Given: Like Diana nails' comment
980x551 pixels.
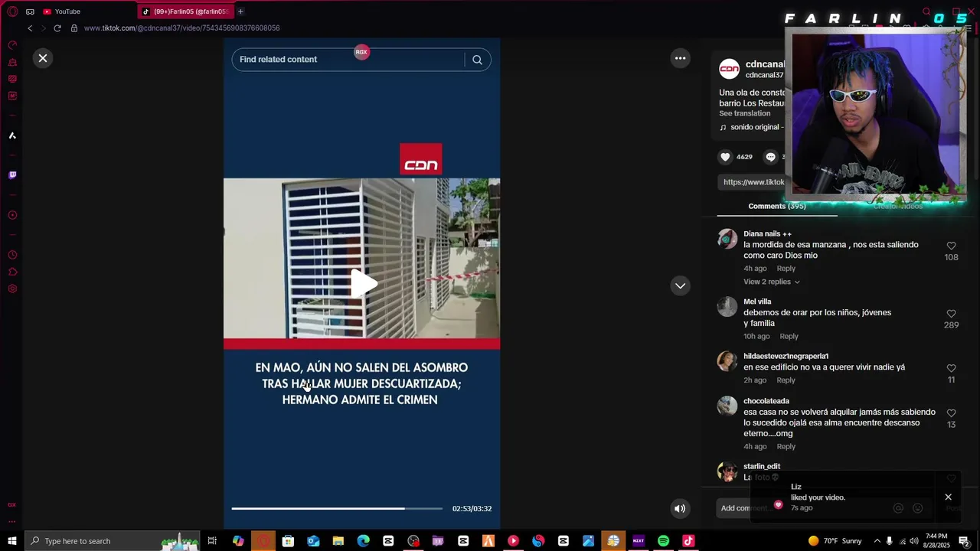Looking at the screenshot, I should tap(951, 246).
